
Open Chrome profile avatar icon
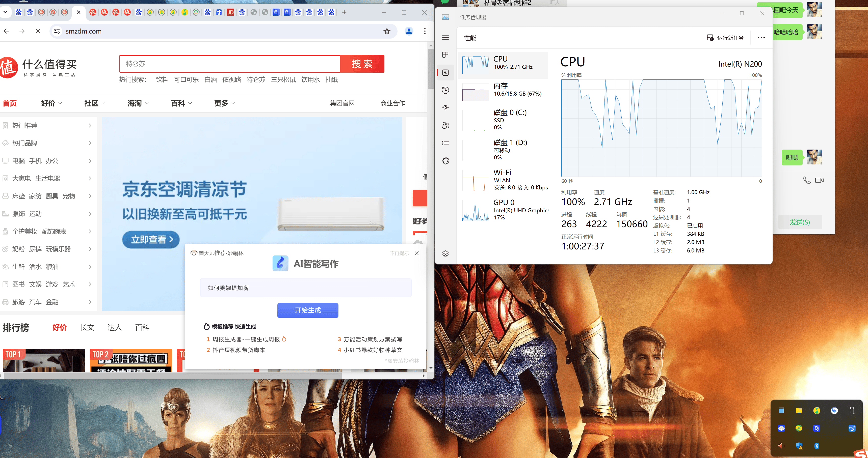tap(409, 31)
